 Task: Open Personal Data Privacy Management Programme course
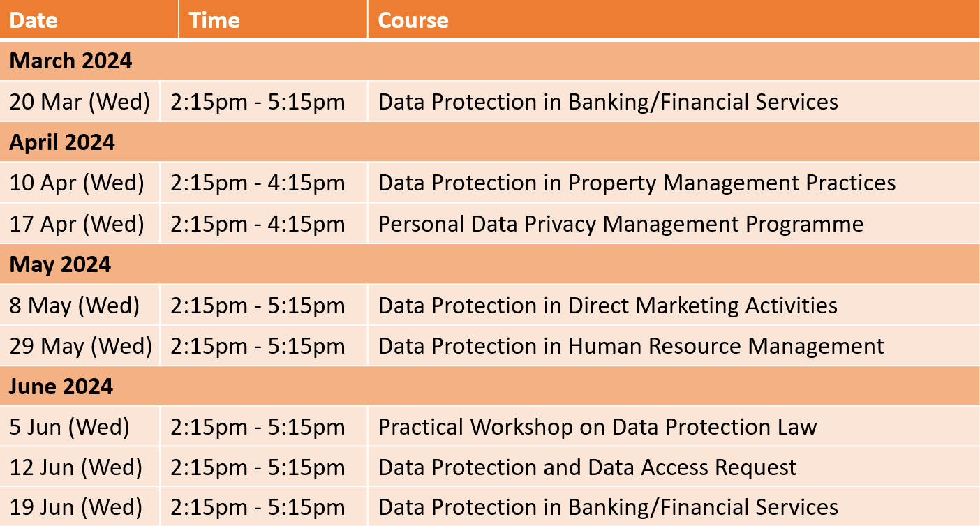tap(621, 224)
